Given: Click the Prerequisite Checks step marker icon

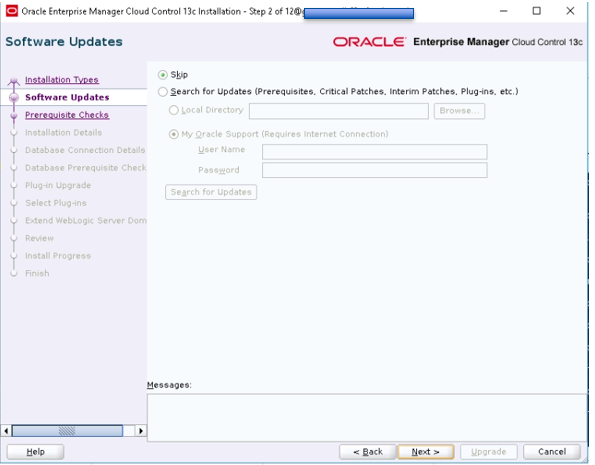Looking at the screenshot, I should point(14,115).
